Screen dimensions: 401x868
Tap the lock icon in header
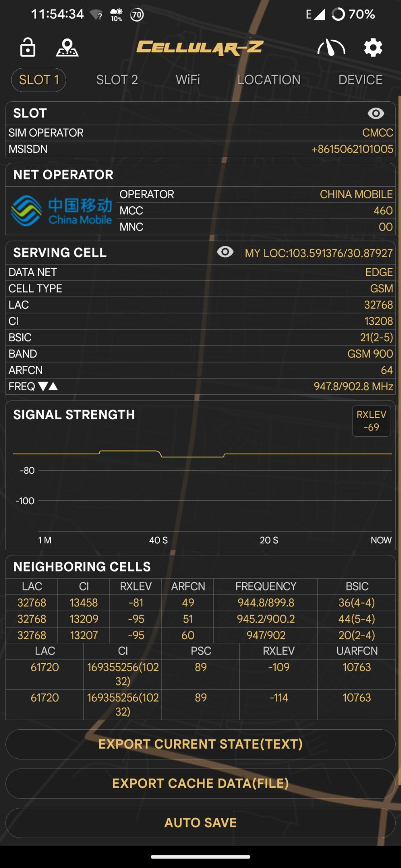(28, 47)
